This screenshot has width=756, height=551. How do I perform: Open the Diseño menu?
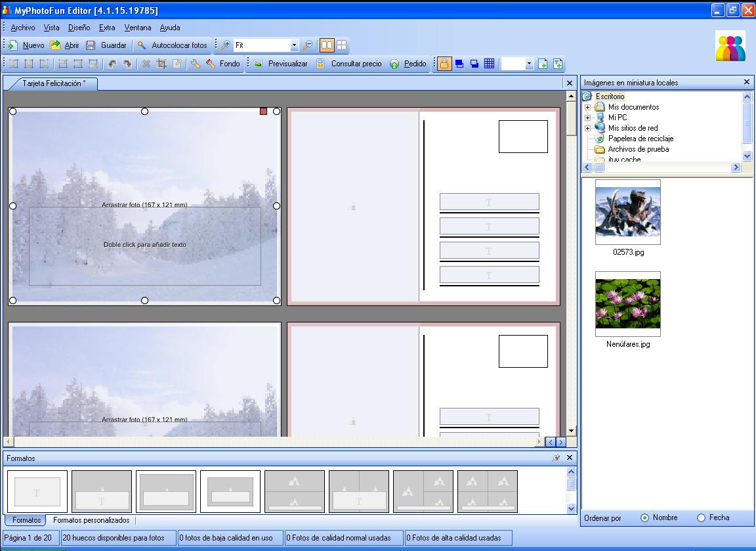point(79,28)
